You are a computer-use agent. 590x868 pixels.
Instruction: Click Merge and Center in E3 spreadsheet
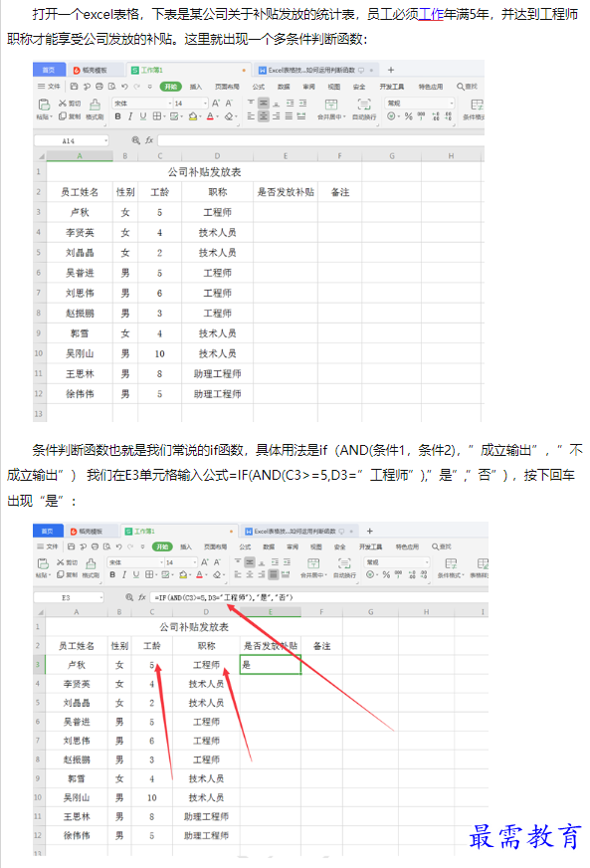(313, 568)
